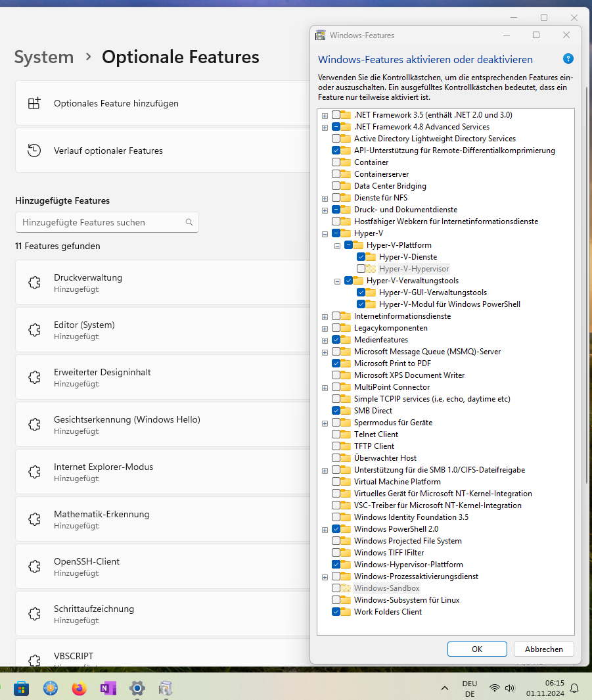The height and width of the screenshot is (700, 592).
Task: Check the Virtual Machine Platform checkbox
Action: tap(336, 482)
